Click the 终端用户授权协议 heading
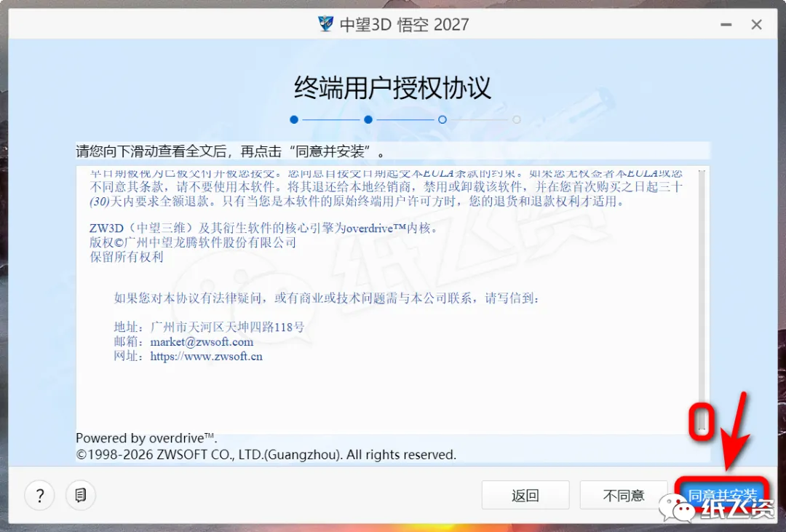 [x=392, y=88]
